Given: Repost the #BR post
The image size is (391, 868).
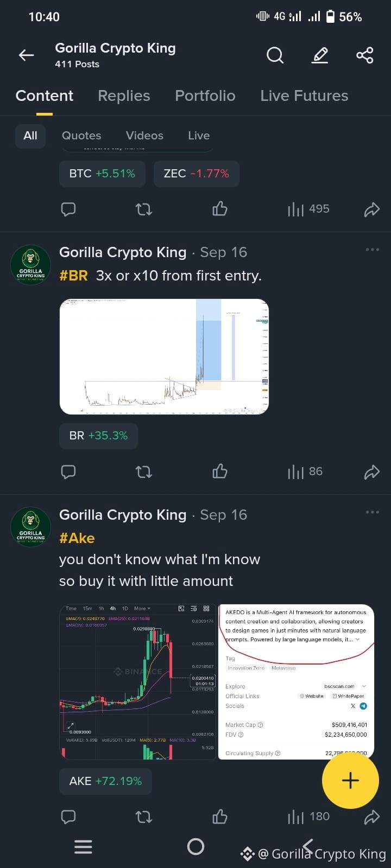Looking at the screenshot, I should [x=144, y=471].
